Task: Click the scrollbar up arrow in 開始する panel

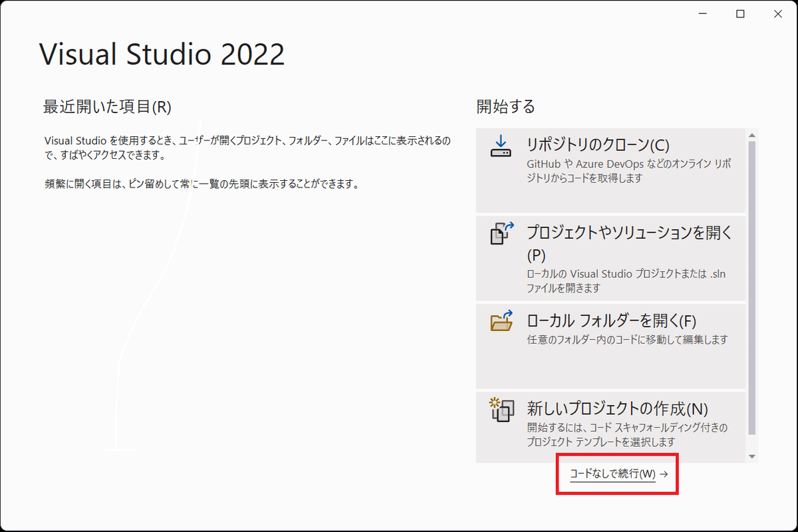Action: [x=752, y=134]
